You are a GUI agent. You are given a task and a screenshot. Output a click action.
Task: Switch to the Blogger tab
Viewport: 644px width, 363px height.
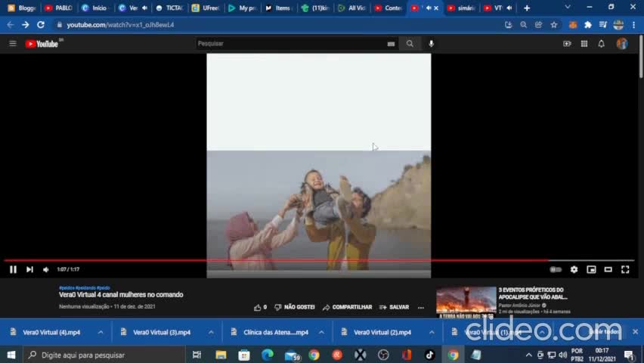tap(23, 8)
